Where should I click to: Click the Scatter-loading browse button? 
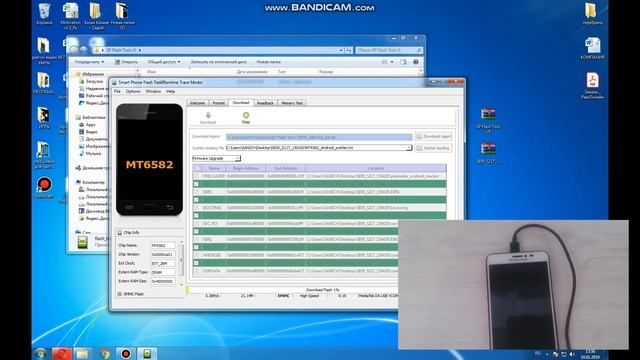click(x=433, y=148)
